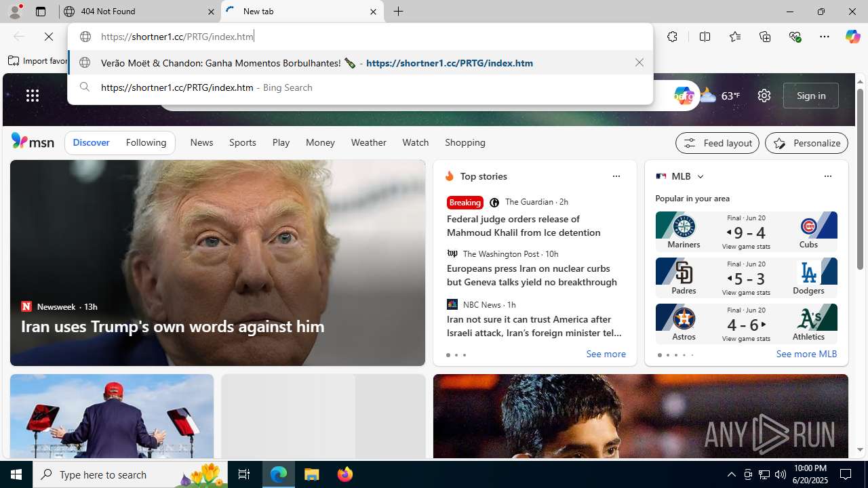Viewport: 868px width, 488px height.
Task: Click the Sign in button
Action: pos(811,96)
